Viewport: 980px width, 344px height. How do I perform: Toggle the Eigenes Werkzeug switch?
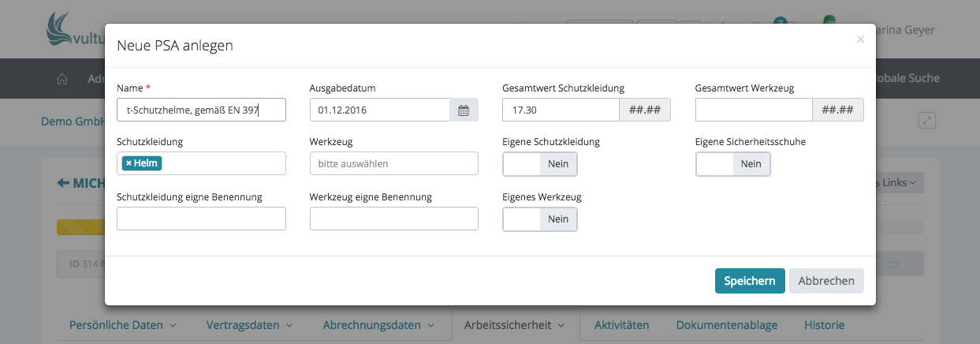click(x=539, y=219)
